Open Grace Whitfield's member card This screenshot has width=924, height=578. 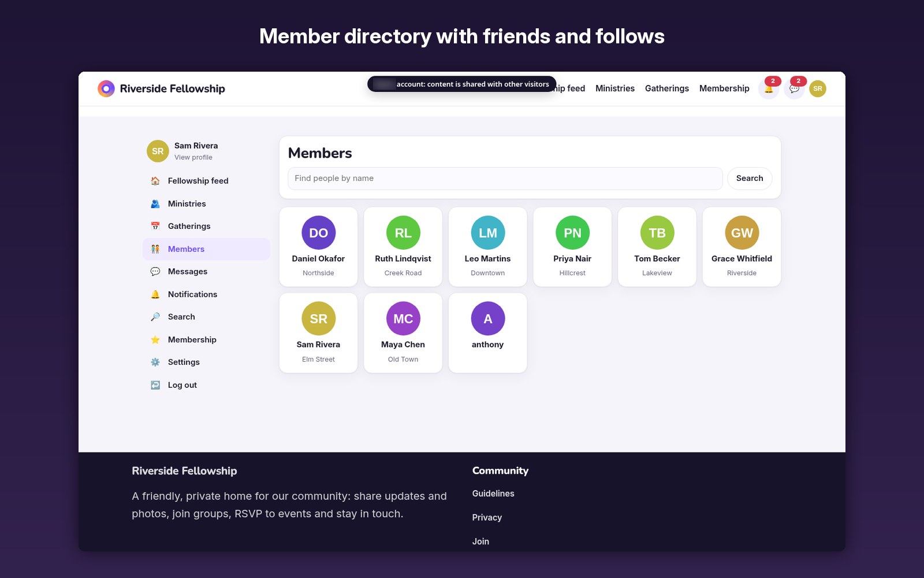[742, 247]
